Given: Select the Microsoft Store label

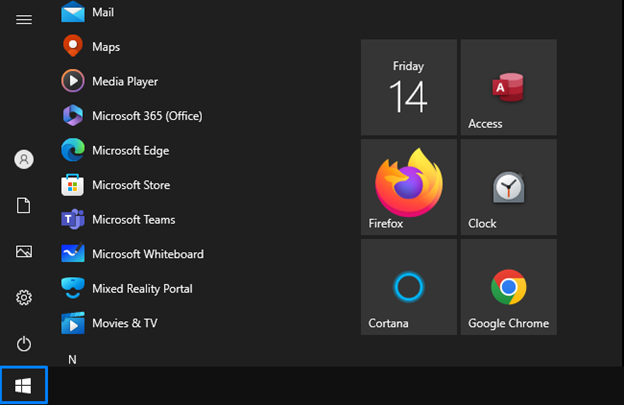Looking at the screenshot, I should [131, 185].
